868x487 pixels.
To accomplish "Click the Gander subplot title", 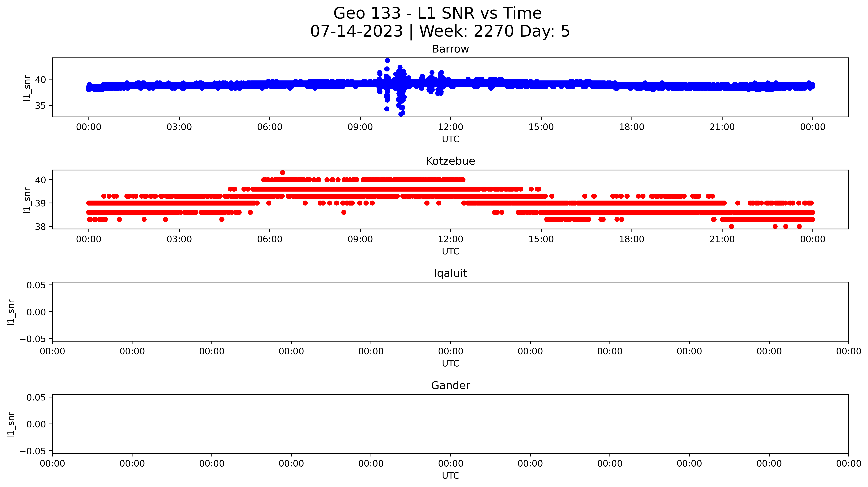I will pyautogui.click(x=450, y=386).
